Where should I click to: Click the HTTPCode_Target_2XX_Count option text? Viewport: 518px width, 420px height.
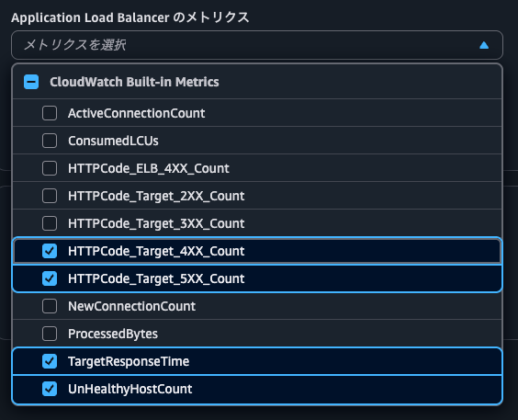pos(156,196)
